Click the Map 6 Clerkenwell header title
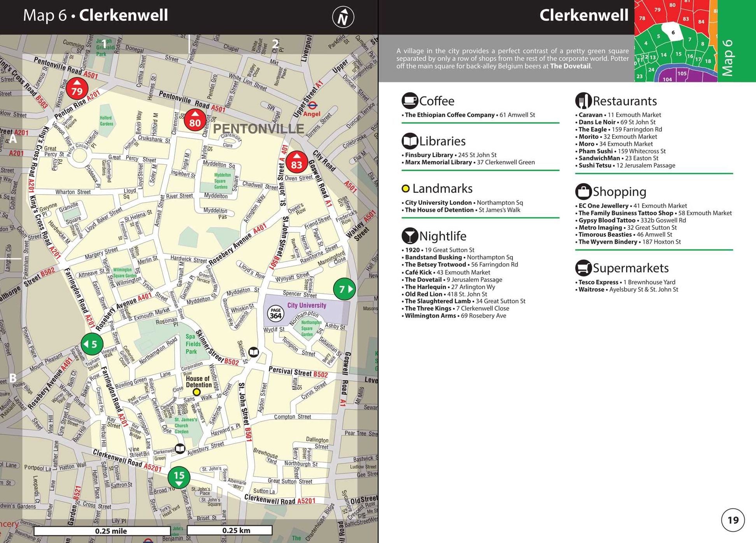 [x=95, y=15]
